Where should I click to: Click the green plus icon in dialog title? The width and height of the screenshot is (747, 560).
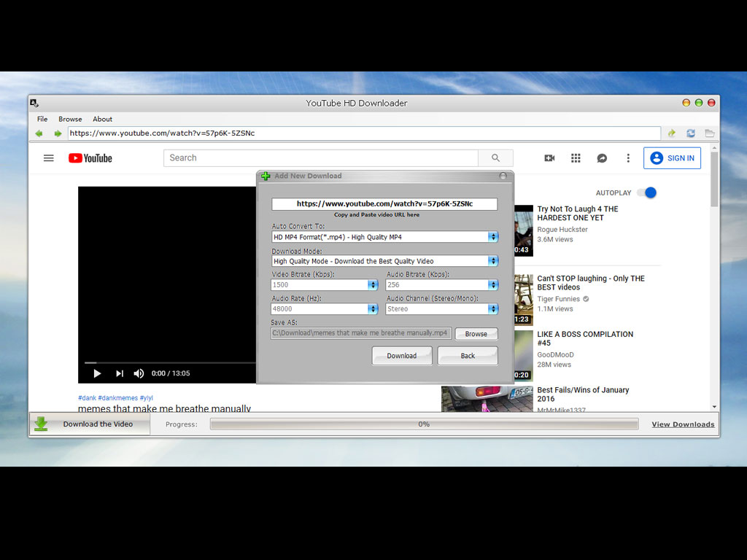point(266,176)
